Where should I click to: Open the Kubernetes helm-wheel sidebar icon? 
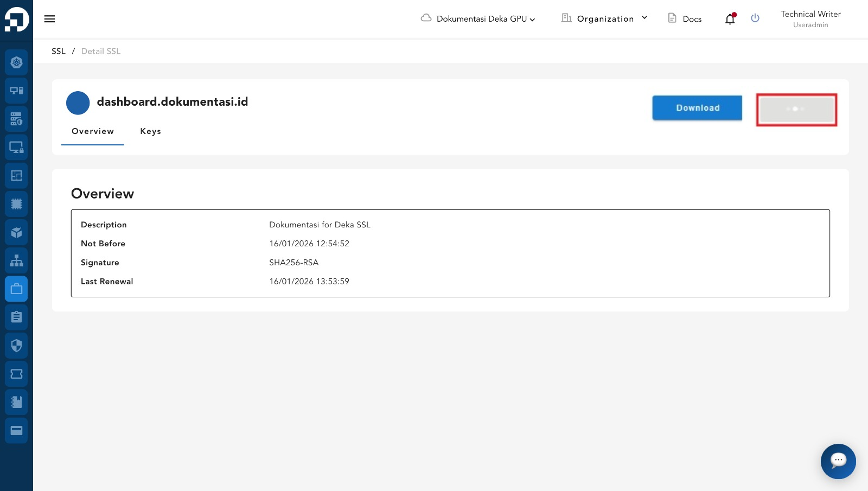16,62
